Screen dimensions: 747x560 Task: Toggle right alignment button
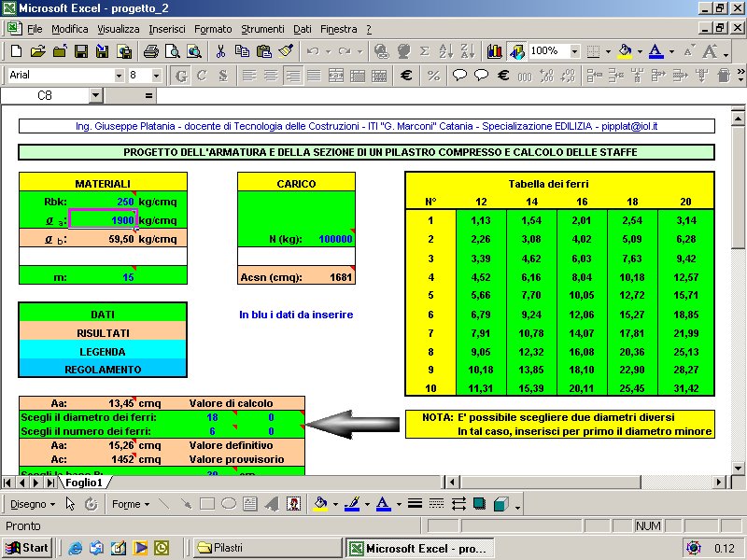(x=292, y=76)
